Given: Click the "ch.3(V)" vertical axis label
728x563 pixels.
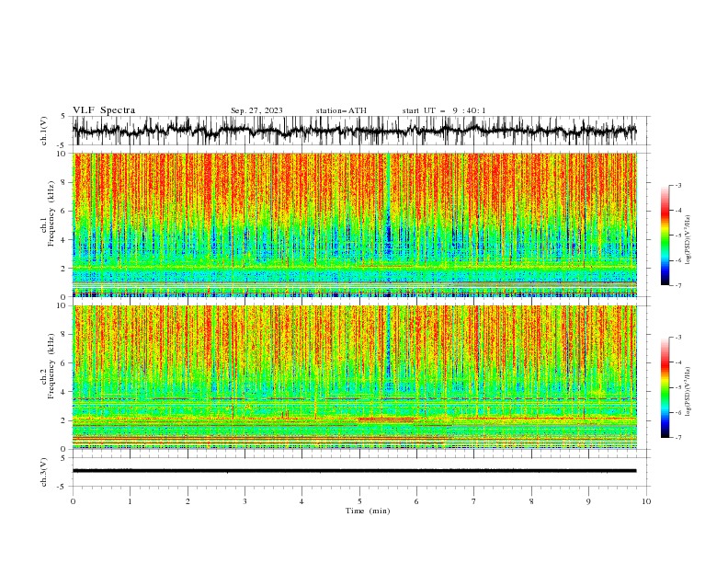Looking at the screenshot, I should click(x=44, y=473).
